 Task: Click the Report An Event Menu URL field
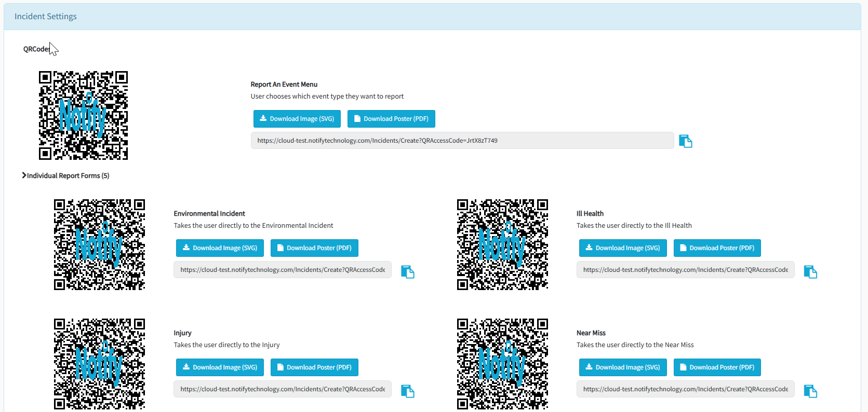462,141
